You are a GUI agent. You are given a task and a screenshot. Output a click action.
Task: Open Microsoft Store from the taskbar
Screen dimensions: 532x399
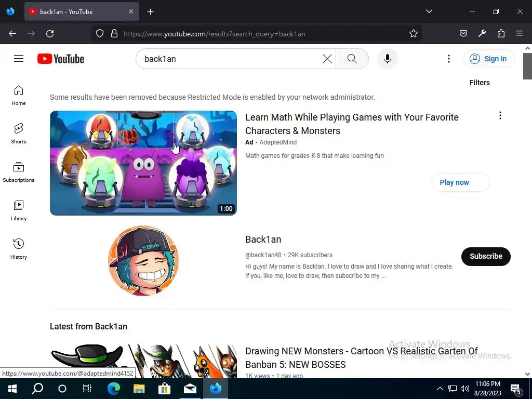coord(164,389)
